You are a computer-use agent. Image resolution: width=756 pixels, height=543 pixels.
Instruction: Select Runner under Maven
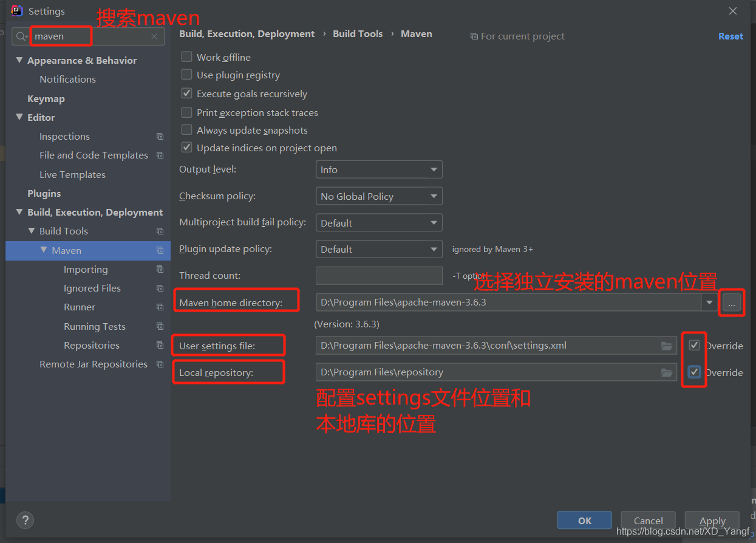pyautogui.click(x=80, y=307)
